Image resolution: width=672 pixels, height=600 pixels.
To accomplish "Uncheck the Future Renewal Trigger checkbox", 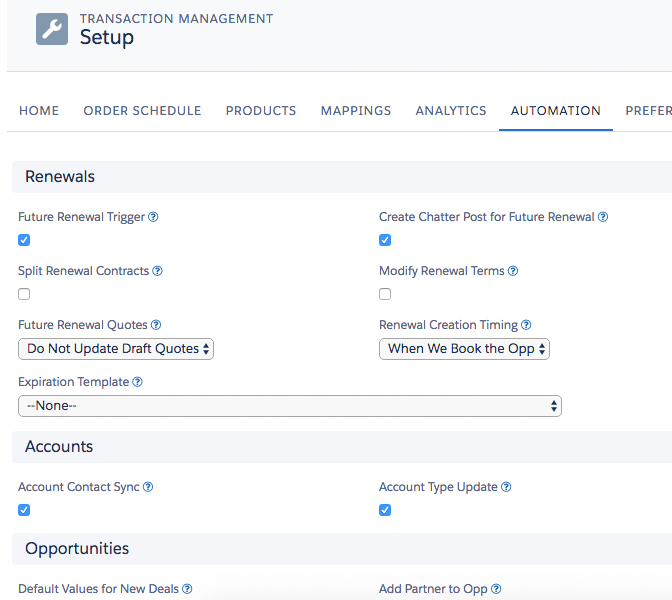I will click(x=24, y=240).
